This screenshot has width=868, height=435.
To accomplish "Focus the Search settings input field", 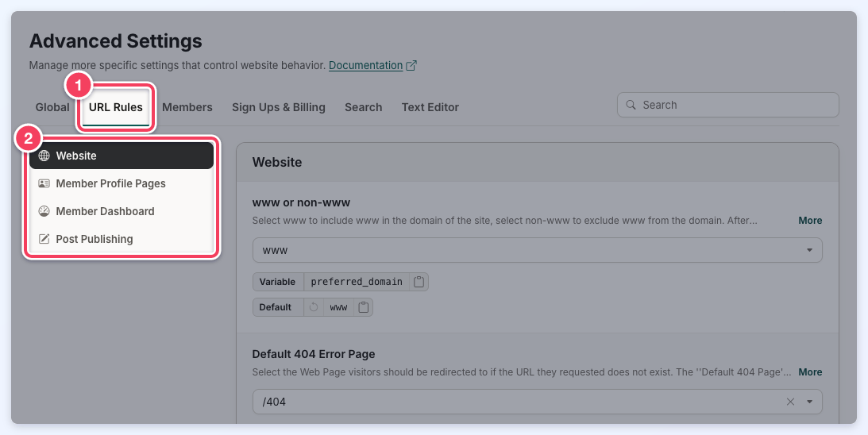I will pos(728,105).
